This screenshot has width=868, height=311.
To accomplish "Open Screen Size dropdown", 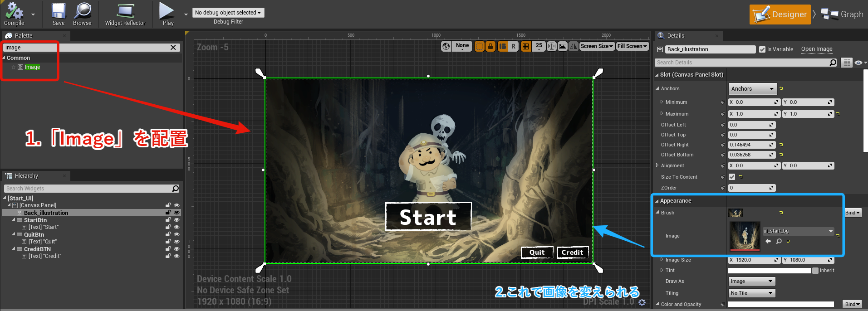I will pos(597,46).
